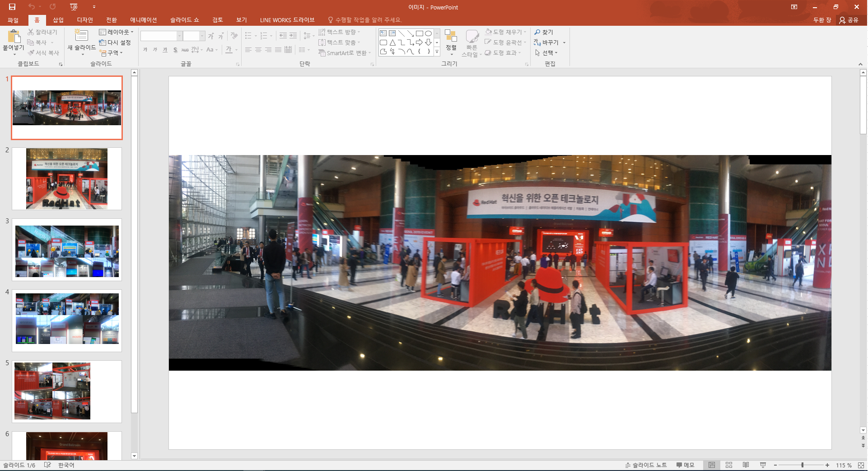
Task: Open the Section (구역) dropdown
Action: (111, 53)
